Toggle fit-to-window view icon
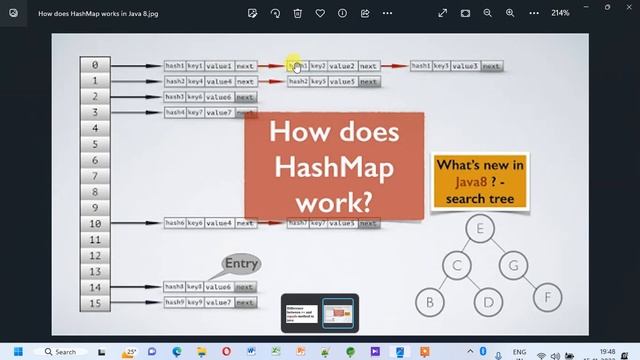 (465, 13)
